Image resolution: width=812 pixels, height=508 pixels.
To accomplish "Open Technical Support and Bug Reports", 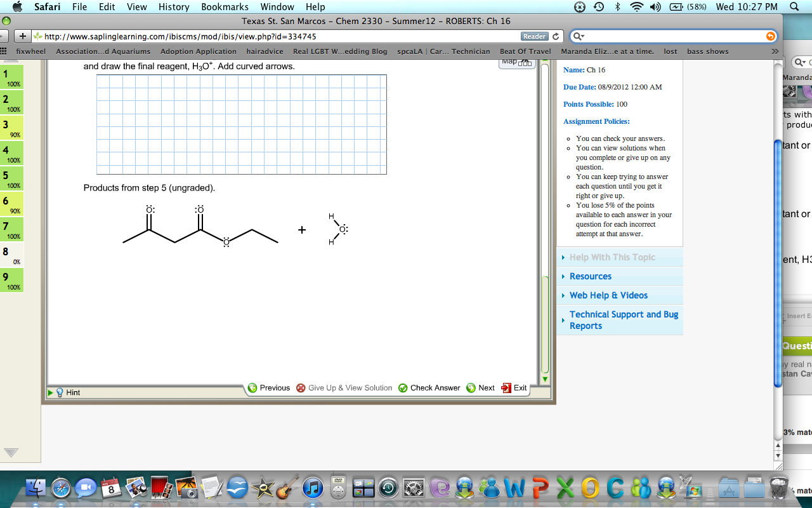I will click(624, 319).
